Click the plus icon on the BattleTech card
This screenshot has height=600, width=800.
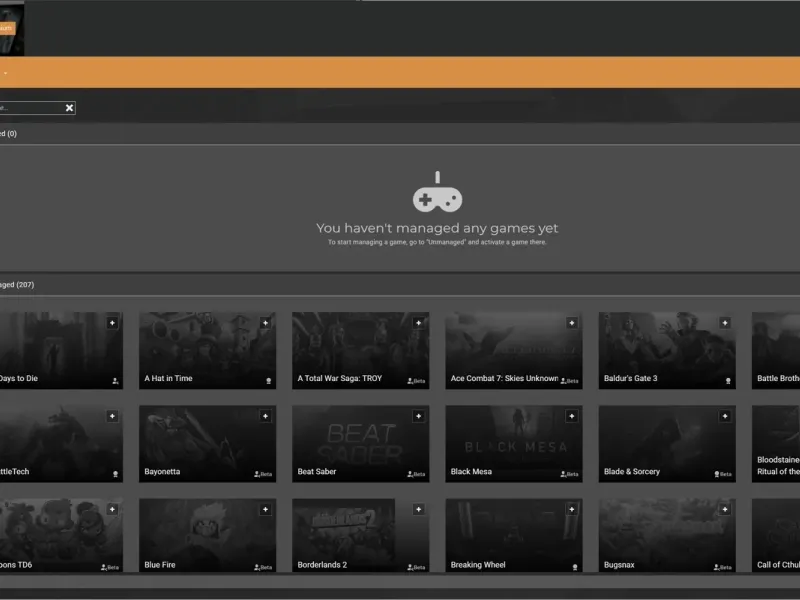112,416
